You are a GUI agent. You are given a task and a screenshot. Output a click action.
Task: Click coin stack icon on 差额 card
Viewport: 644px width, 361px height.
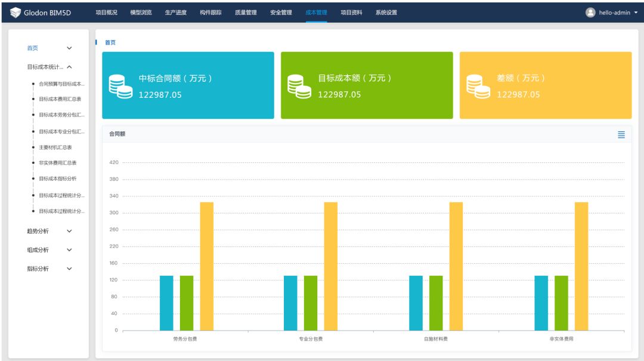(478, 87)
